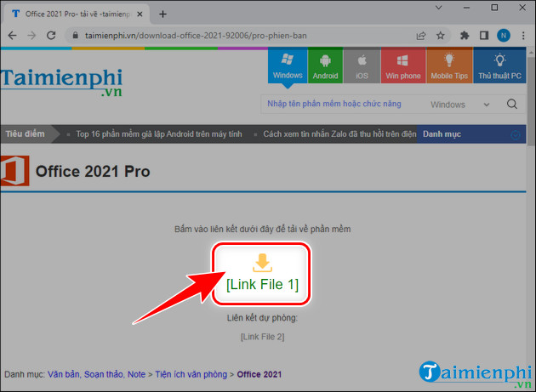Use backup Link File 2
The image size is (536, 392).
[x=262, y=337]
